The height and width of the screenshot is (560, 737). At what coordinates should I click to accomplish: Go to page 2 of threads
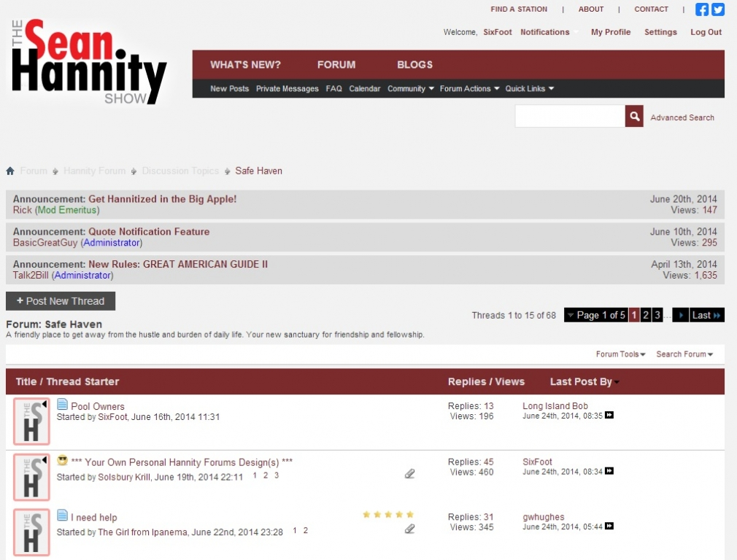coord(645,315)
